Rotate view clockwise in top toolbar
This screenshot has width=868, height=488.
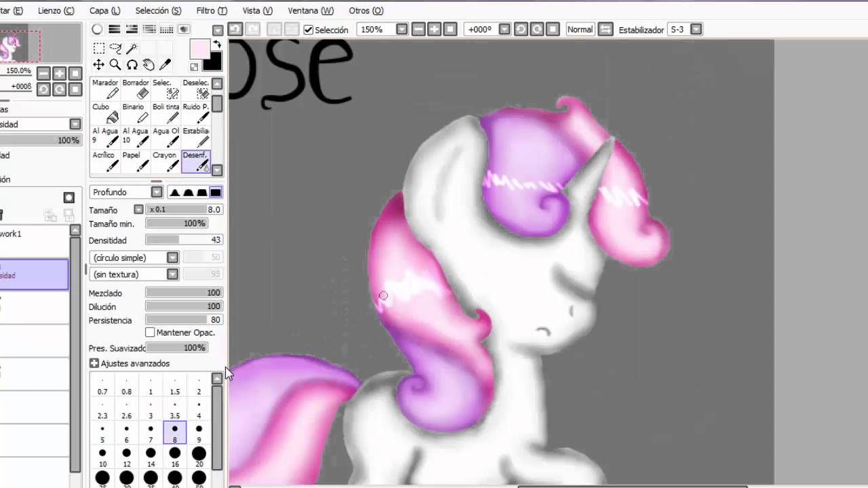click(x=537, y=29)
